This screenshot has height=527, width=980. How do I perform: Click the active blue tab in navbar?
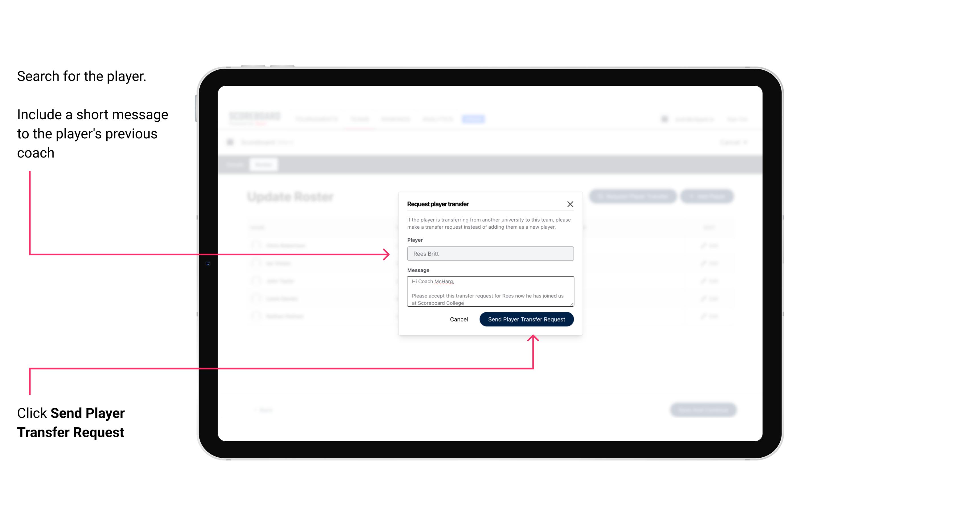pos(471,119)
